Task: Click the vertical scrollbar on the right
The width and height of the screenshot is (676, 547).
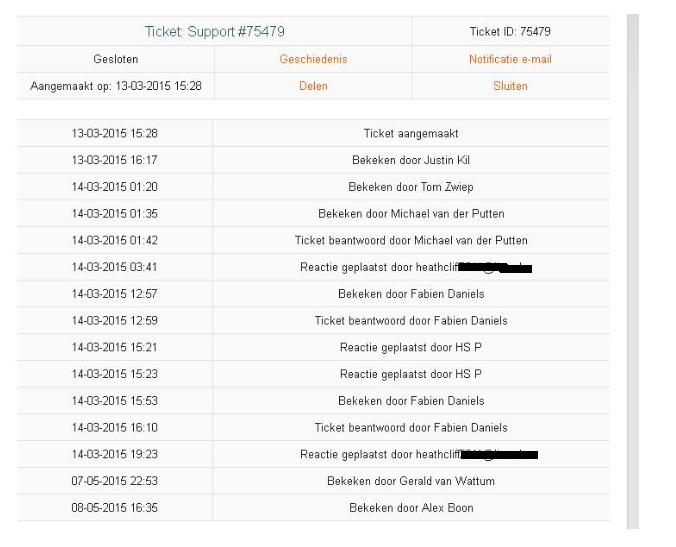Action: [x=632, y=271]
